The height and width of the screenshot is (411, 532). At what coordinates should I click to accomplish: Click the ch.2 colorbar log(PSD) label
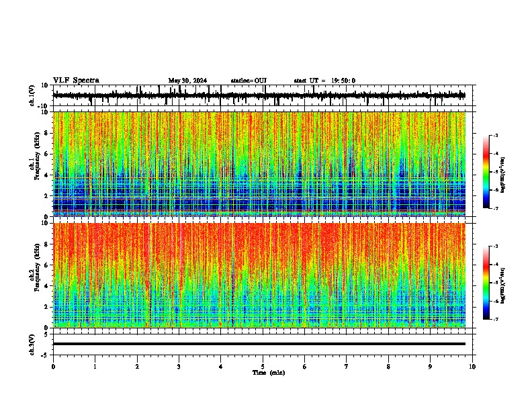point(503,285)
